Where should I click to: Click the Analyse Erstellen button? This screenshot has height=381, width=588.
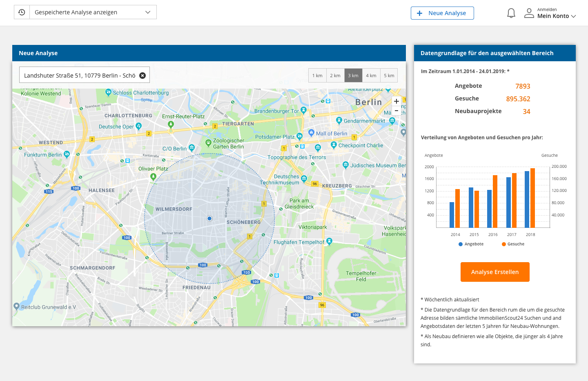(x=495, y=272)
